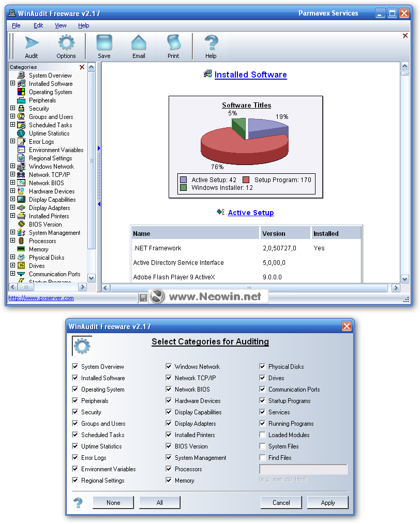Image resolution: width=420 pixels, height=524 pixels.
Task: Expand the Hardware Devices node
Action: [13, 191]
